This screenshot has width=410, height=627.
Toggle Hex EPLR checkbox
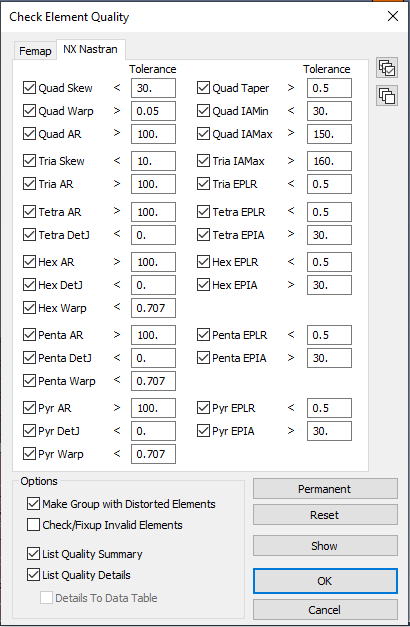pyautogui.click(x=203, y=262)
